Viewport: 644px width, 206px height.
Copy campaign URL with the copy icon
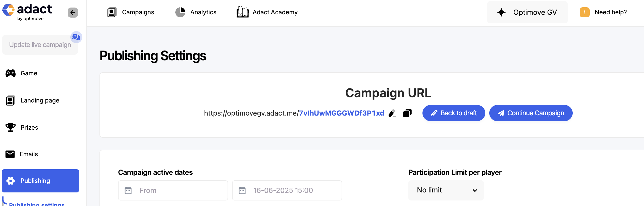click(x=407, y=113)
